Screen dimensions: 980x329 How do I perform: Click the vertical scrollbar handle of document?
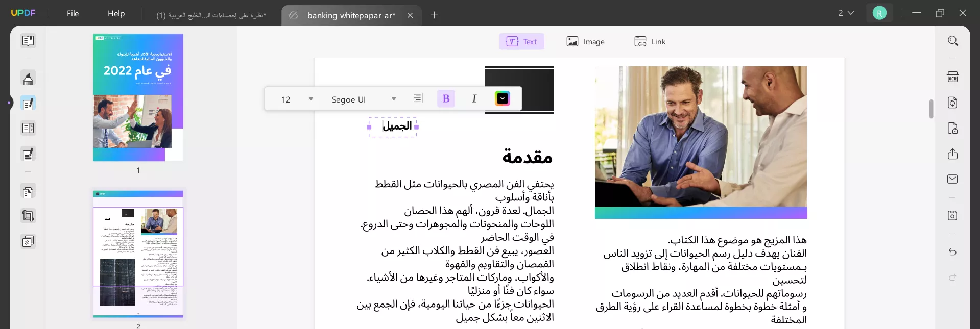tap(931, 109)
